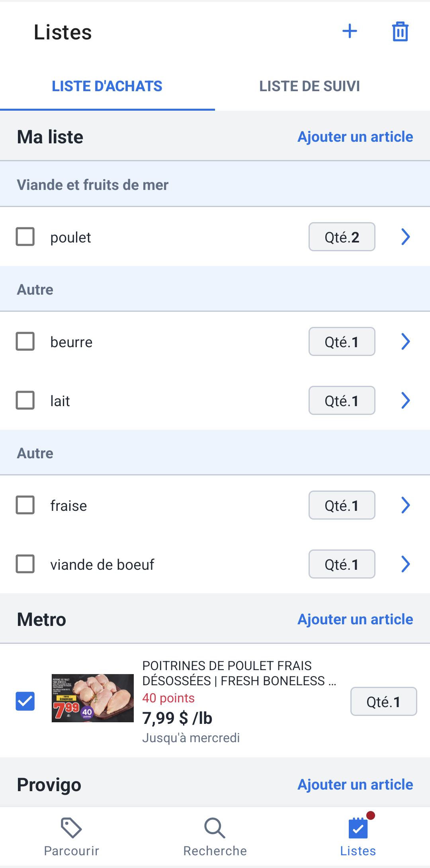Change quantity Qté.2 for poulet

click(x=342, y=237)
